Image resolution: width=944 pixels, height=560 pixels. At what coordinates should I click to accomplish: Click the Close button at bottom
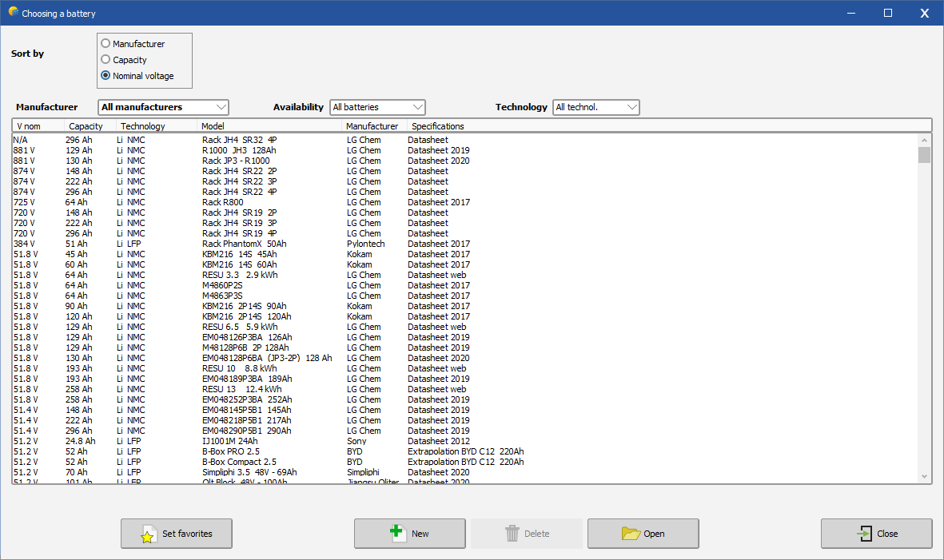pos(877,534)
